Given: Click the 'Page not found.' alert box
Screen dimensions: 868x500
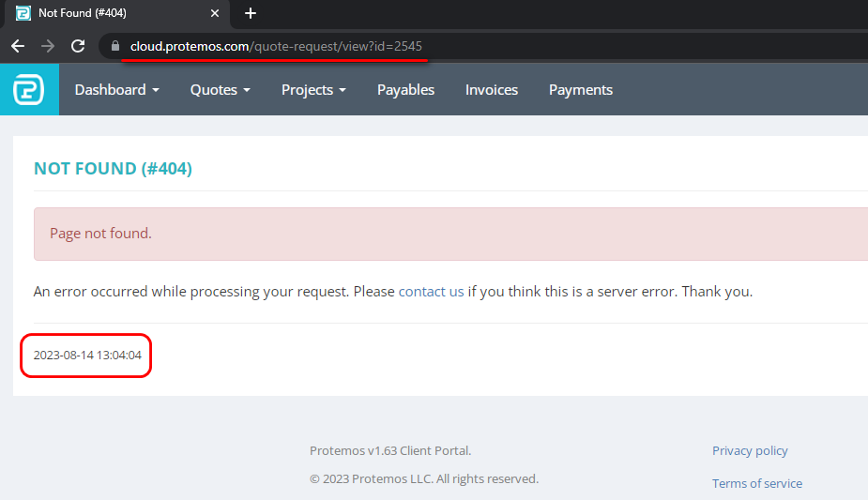Looking at the screenshot, I should point(450,234).
